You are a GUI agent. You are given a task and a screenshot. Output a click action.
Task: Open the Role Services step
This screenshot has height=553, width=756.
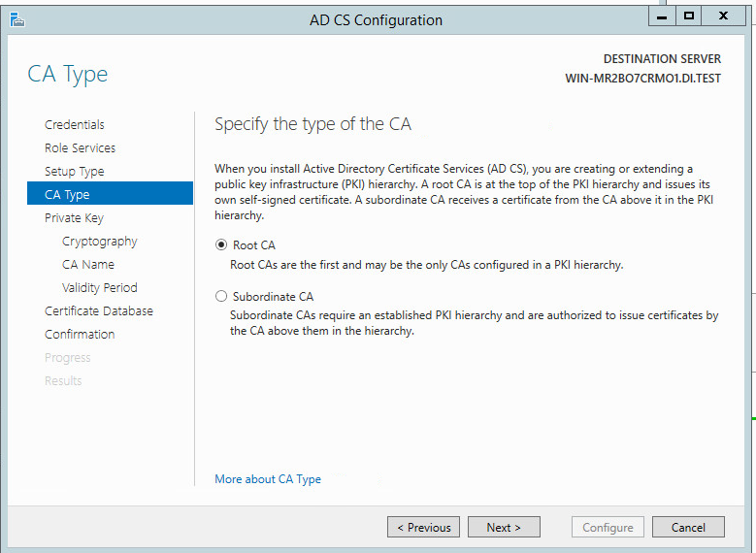80,148
